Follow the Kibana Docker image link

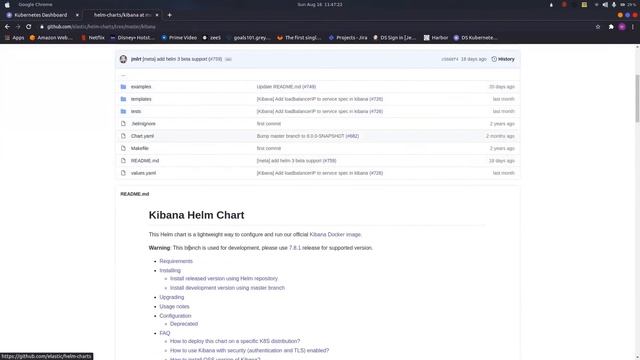335,235
